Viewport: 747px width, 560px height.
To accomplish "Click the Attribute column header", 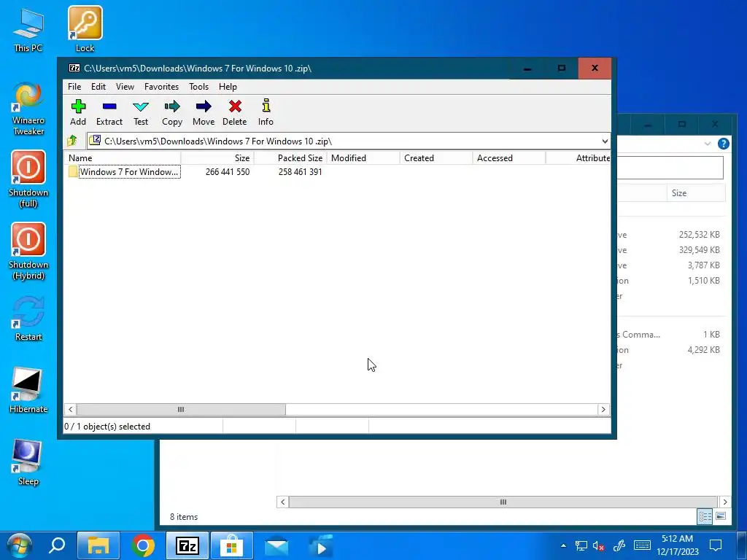I will pos(578,158).
